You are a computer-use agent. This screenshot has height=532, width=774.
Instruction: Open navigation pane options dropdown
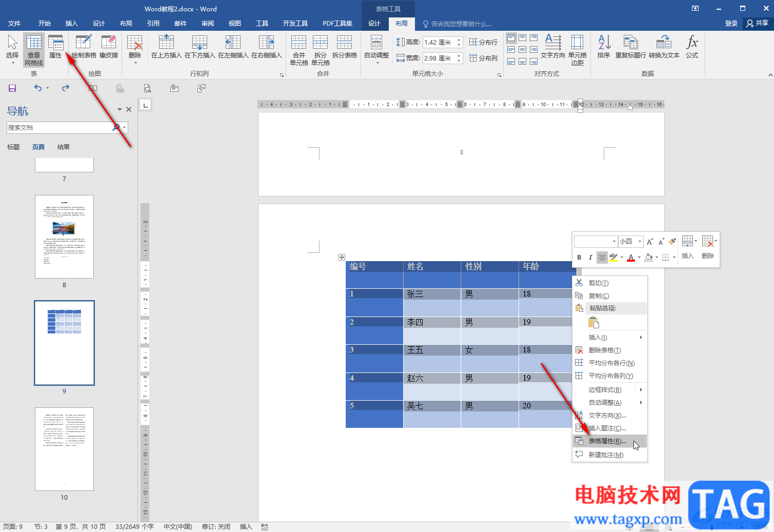click(120, 109)
